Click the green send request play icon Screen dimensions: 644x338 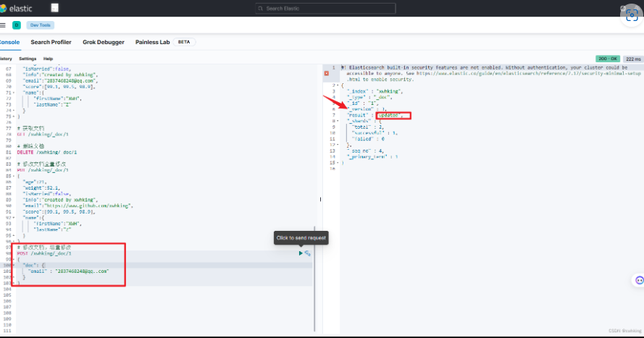301,253
